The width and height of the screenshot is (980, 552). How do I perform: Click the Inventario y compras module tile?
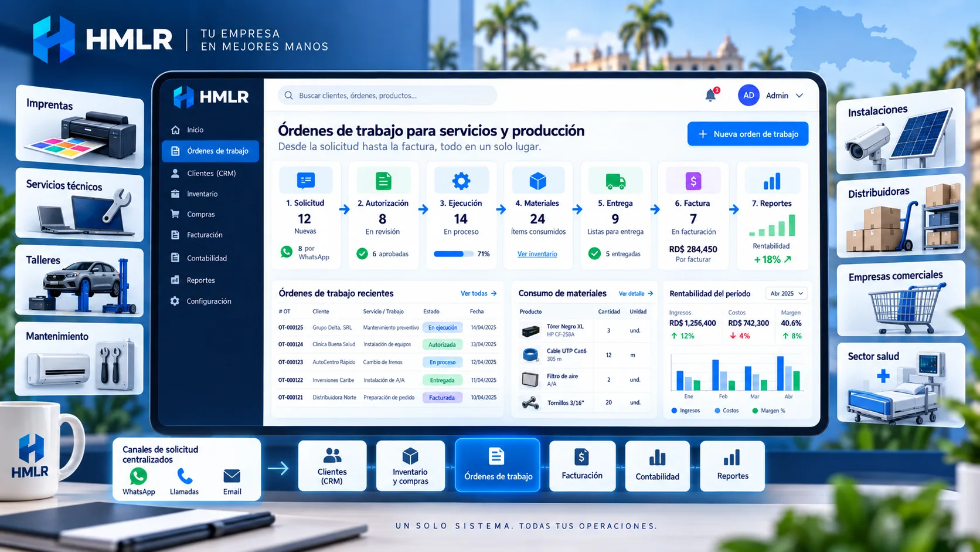point(410,466)
